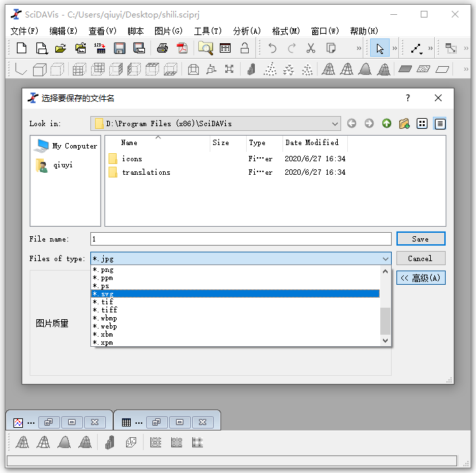This screenshot has width=476, height=473.
Task: Expand the Look in path dropdown
Action: pos(335,123)
